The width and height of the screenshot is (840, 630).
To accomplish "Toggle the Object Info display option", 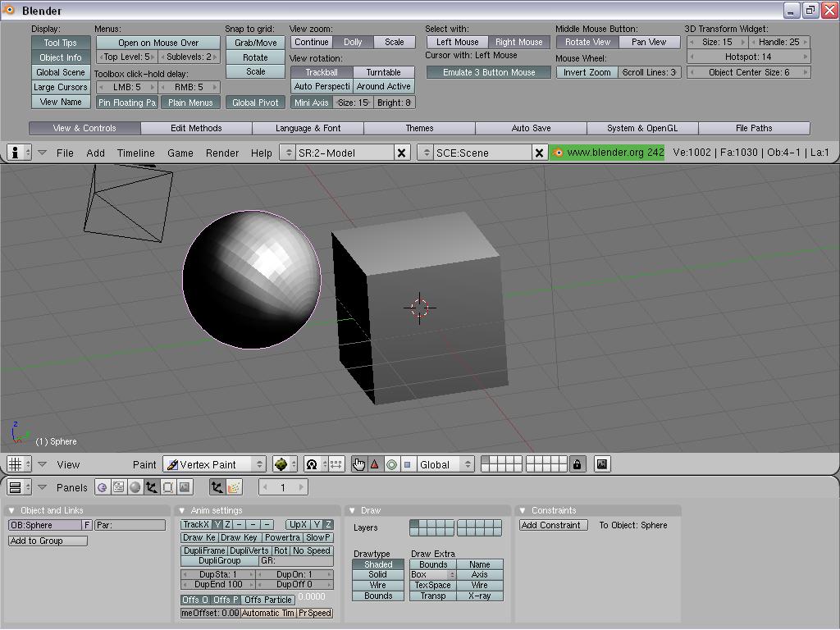I will pyautogui.click(x=60, y=57).
